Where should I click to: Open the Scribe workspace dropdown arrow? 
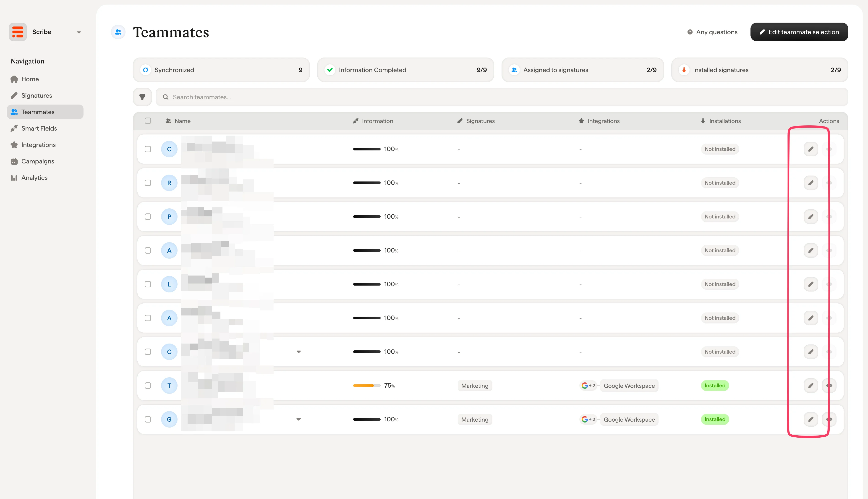click(x=79, y=32)
